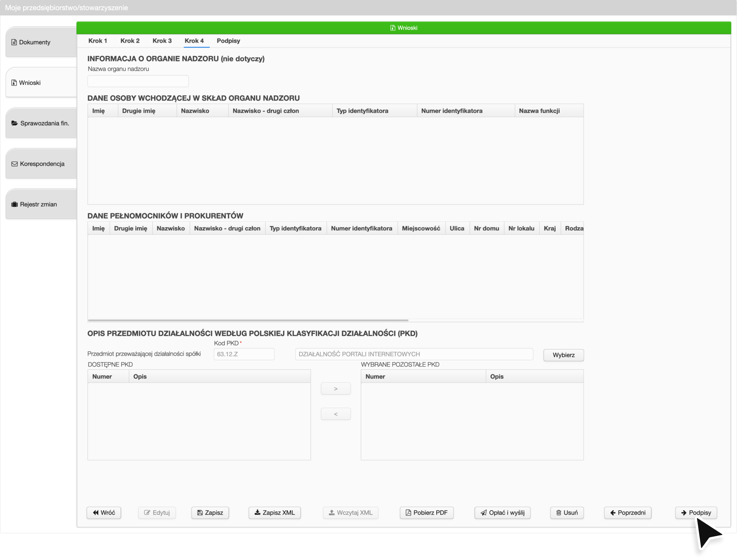Click the Usuń button
This screenshot has width=737, height=560.
click(x=567, y=513)
